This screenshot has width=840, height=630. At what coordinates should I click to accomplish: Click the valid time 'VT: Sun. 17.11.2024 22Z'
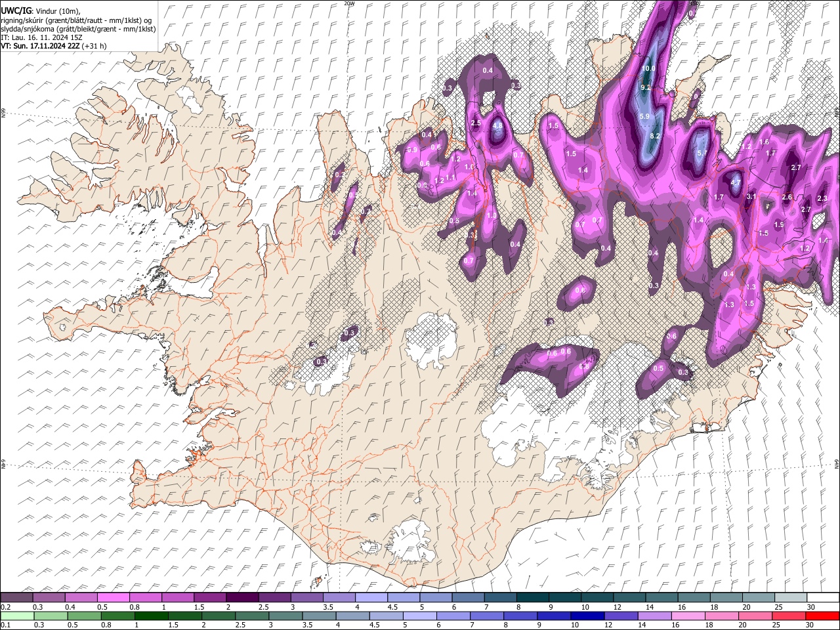click(x=41, y=46)
